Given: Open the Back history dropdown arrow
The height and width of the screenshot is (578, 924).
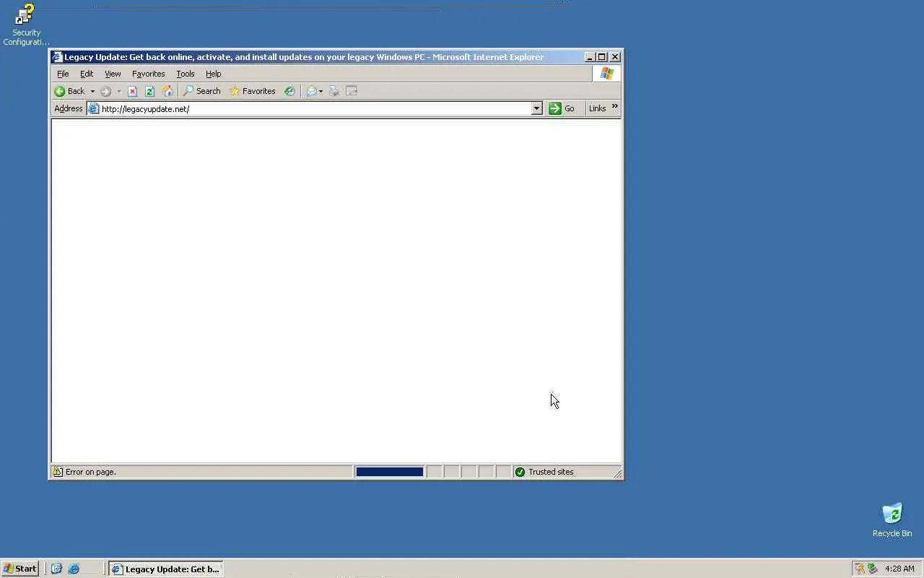Looking at the screenshot, I should point(92,91).
